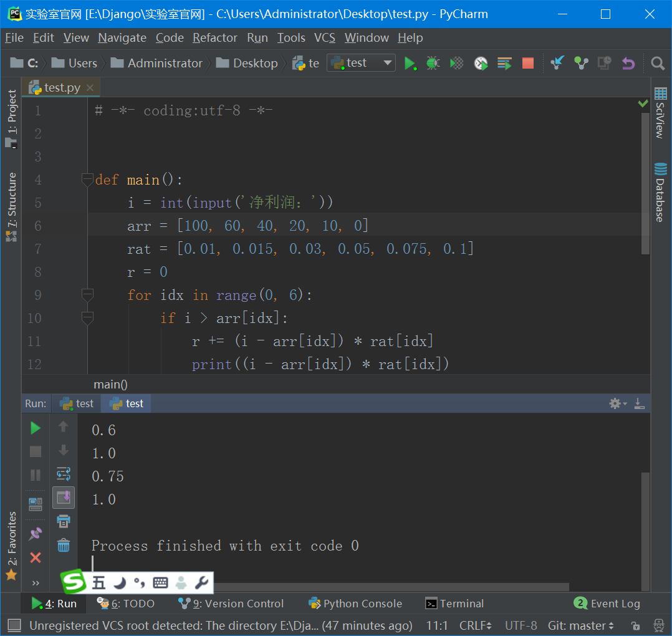Collapse the if statement fold marker
Image resolution: width=672 pixels, height=636 pixels.
(87, 318)
